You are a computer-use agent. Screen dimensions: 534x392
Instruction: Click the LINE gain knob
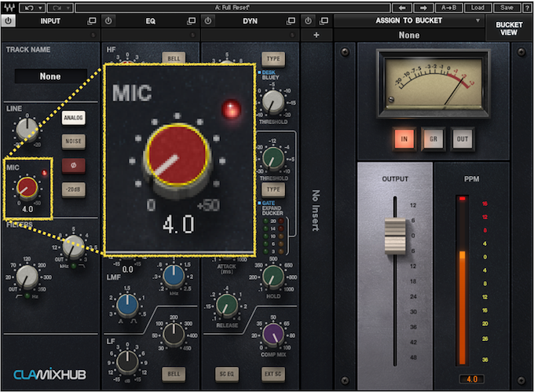(27, 129)
